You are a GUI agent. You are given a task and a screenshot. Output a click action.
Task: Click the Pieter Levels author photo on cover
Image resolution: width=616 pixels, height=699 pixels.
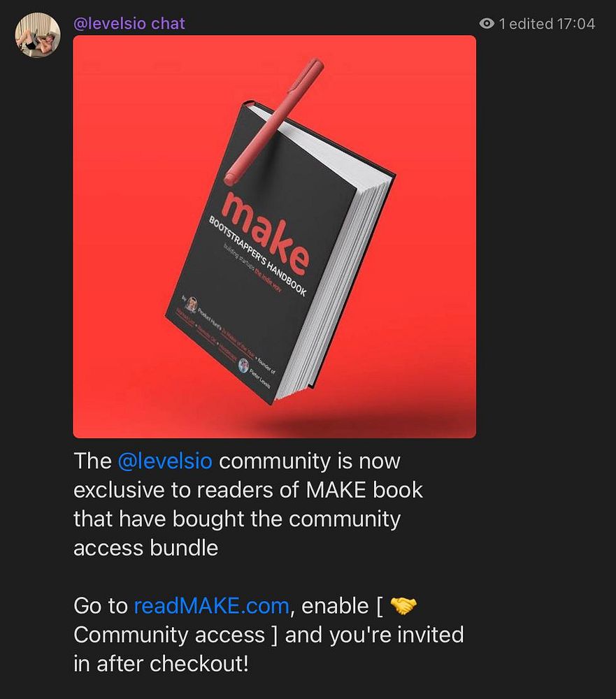tap(243, 365)
